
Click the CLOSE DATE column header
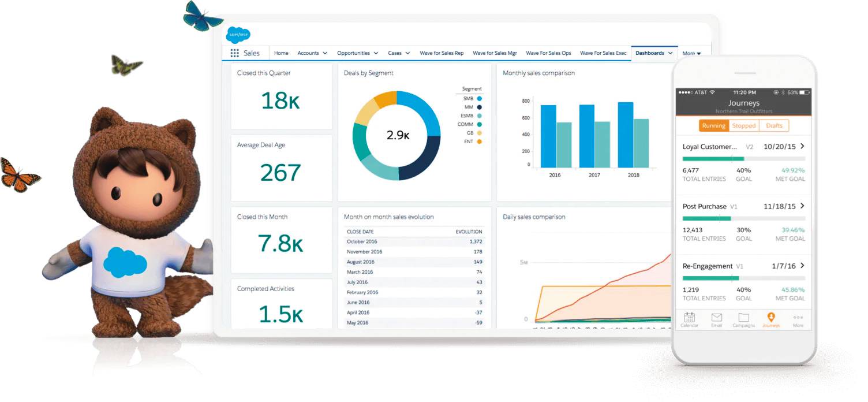(360, 232)
